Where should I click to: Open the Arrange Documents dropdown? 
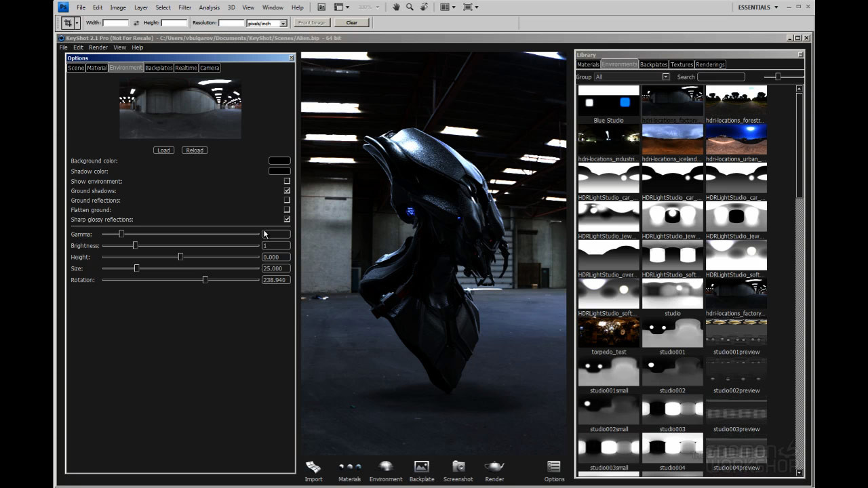pyautogui.click(x=448, y=7)
